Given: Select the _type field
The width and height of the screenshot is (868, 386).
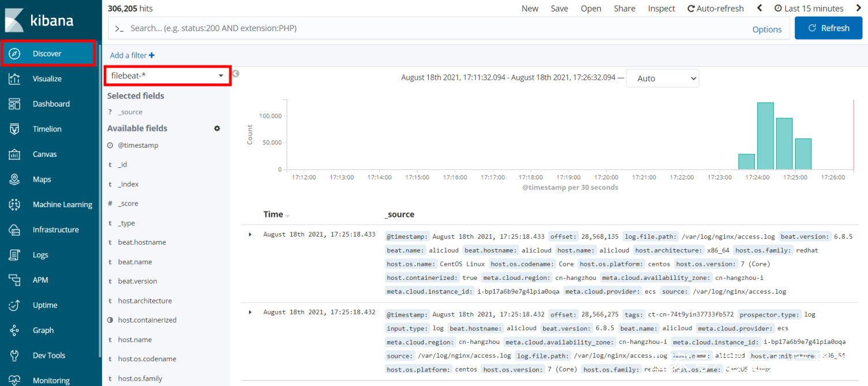Looking at the screenshot, I should pyautogui.click(x=126, y=223).
